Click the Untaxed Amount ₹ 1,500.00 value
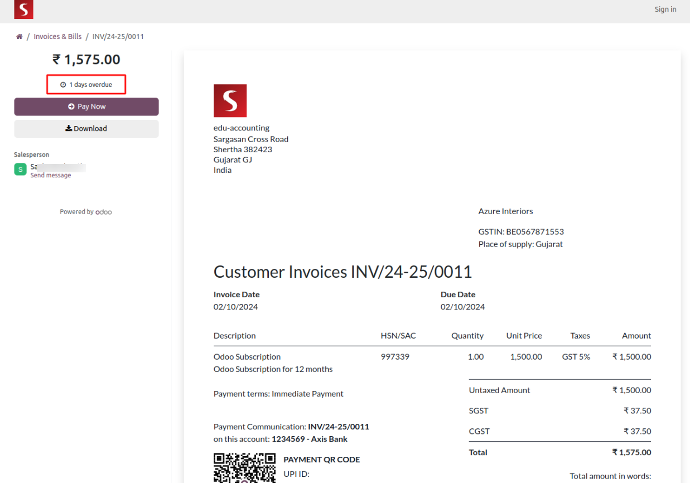 coord(631,390)
